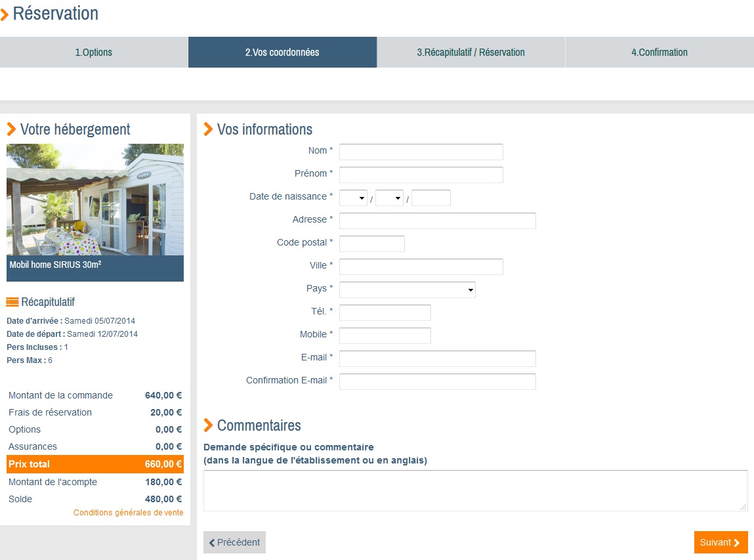
Task: Open the 4.Confirmation step tab
Action: [660, 52]
